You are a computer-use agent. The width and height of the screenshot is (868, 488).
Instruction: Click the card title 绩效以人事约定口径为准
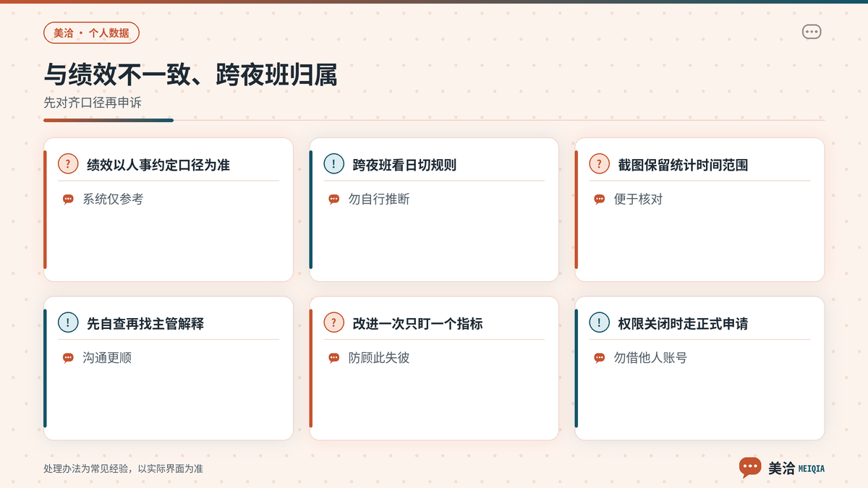point(158,165)
